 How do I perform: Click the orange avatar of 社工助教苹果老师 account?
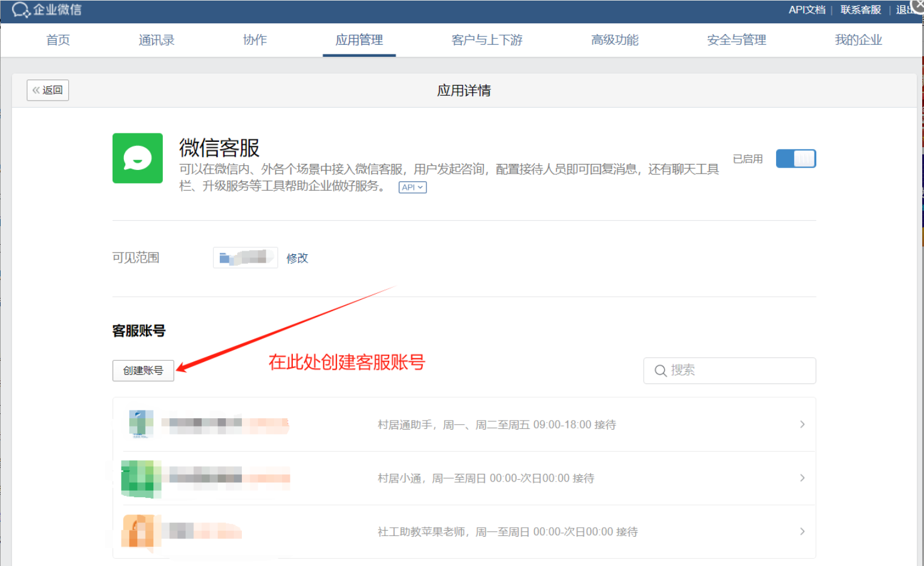(138, 531)
